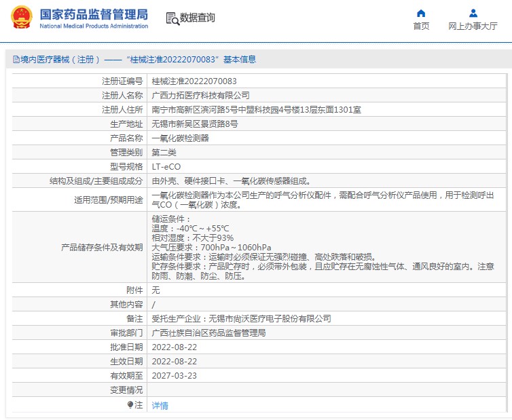Click the 变更情况 label

126,390
